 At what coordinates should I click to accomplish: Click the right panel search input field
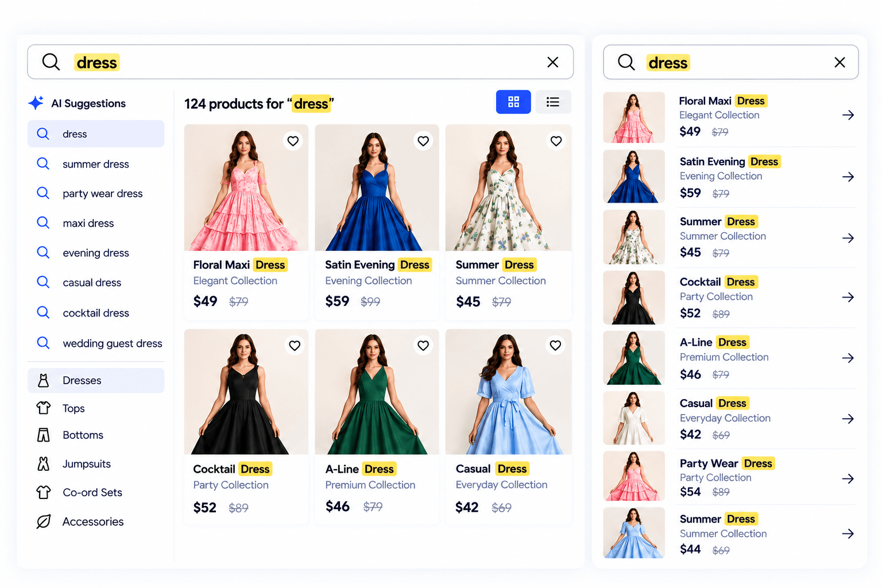coord(731,62)
